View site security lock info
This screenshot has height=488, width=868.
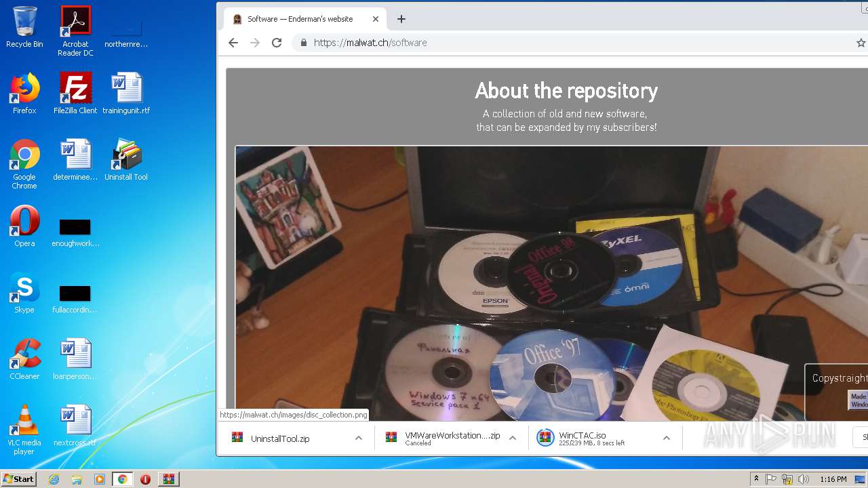tap(303, 43)
